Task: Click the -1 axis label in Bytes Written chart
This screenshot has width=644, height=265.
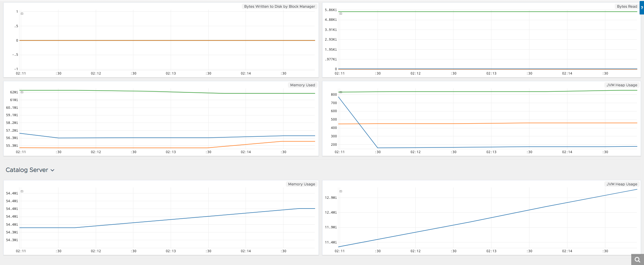Action: pyautogui.click(x=16, y=69)
